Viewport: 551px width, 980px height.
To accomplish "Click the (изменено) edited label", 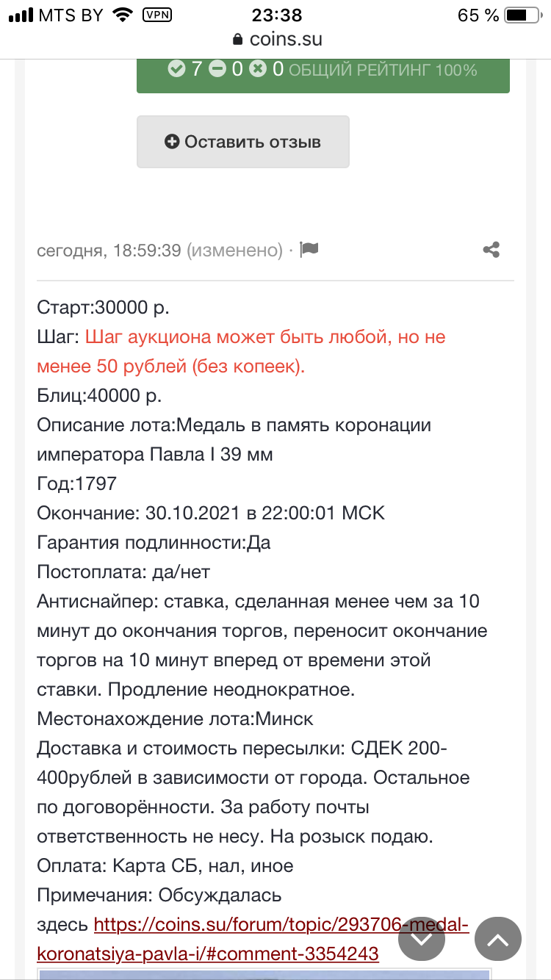I will coord(234,251).
